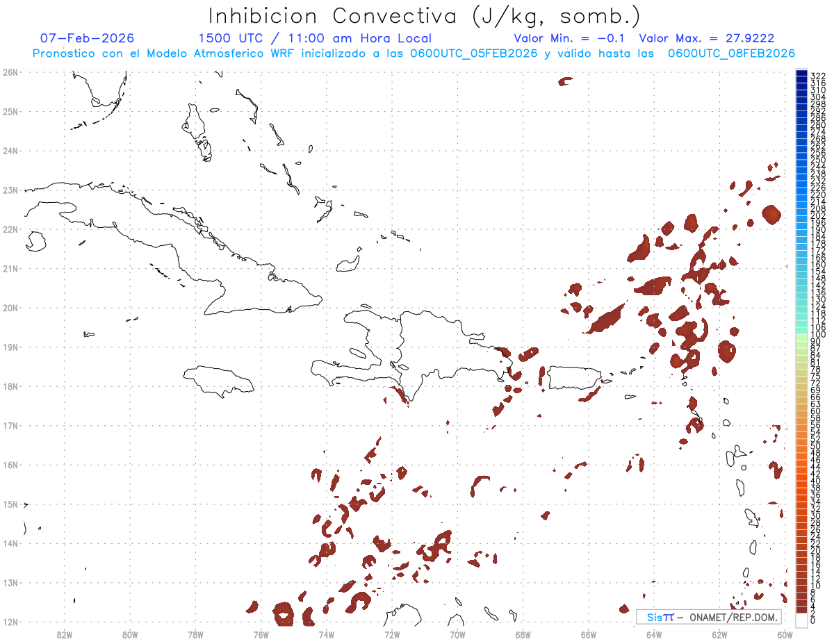Image resolution: width=834 pixels, height=644 pixels.
Task: Click the latitude label "24N"
Action: [x=10, y=151]
